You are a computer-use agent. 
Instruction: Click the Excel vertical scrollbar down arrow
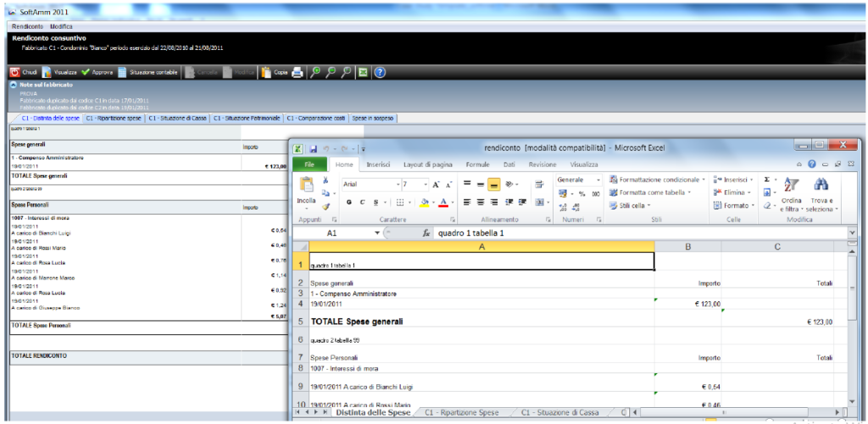(x=851, y=400)
